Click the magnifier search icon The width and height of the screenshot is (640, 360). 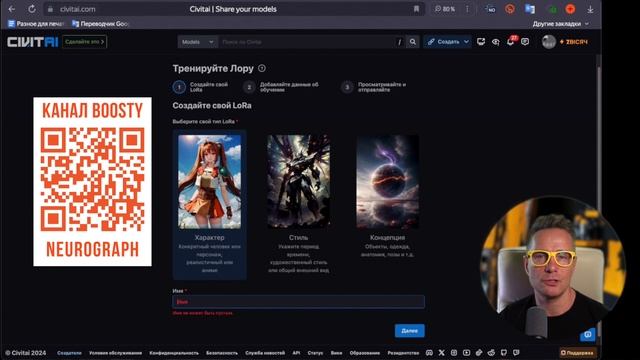coord(413,42)
